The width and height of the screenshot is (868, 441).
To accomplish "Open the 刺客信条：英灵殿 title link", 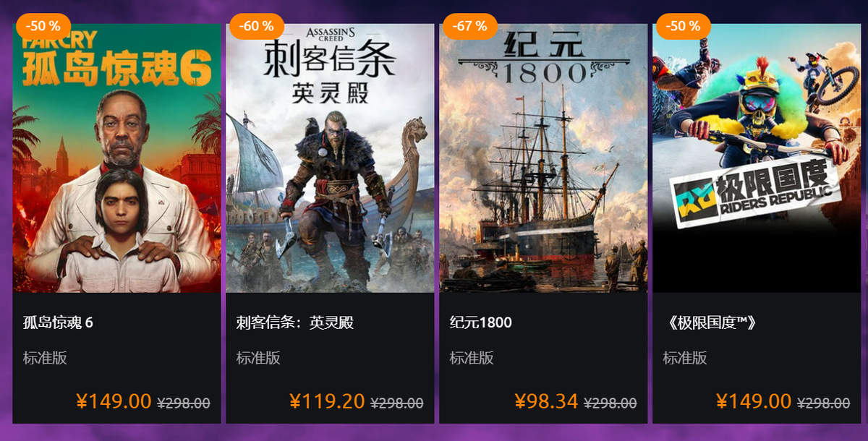I will (x=294, y=322).
